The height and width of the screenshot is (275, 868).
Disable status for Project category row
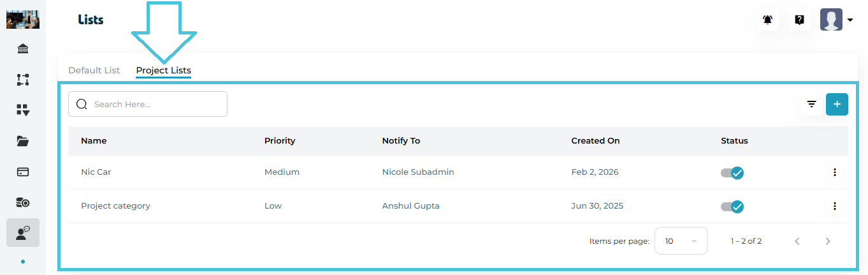pos(733,206)
